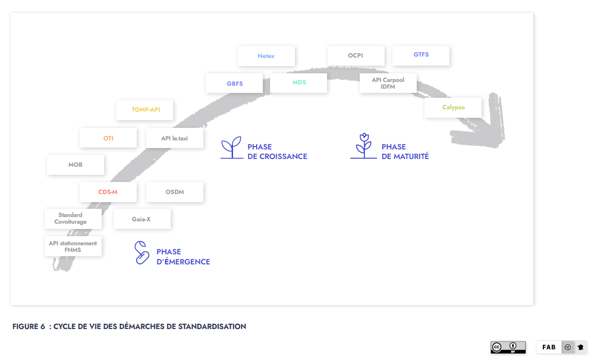Select the wind turbine icon next to FAB
599x364 pixels.
click(568, 347)
